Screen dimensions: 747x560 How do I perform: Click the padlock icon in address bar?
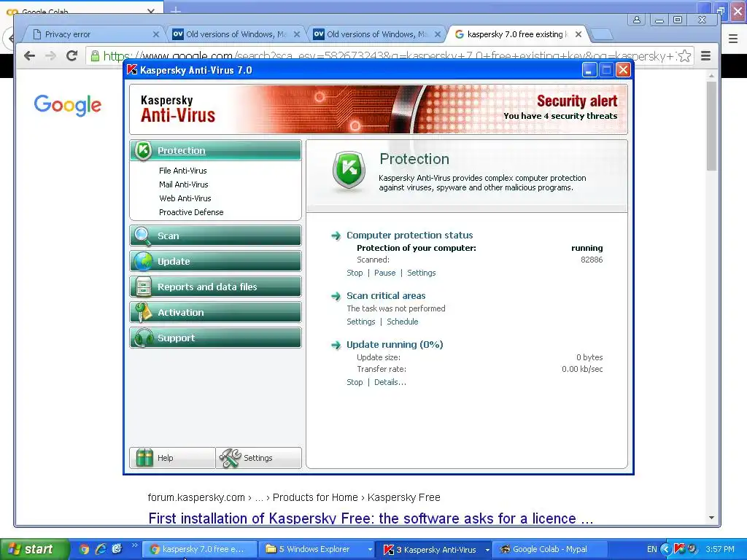95,56
